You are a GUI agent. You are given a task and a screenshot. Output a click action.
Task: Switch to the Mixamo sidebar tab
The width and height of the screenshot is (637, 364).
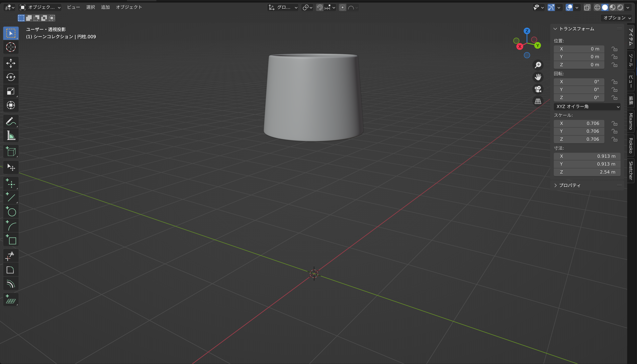[x=631, y=121]
